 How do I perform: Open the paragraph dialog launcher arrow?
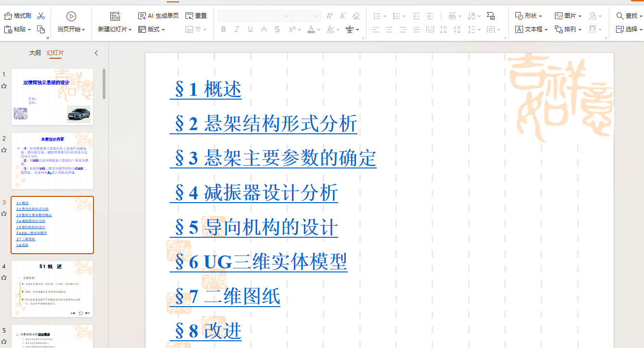(505, 38)
